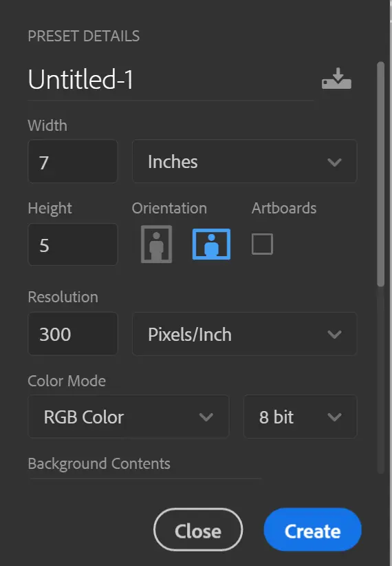Select the portrait orientation icon
Viewport: 392px width, 566px height.
click(156, 244)
